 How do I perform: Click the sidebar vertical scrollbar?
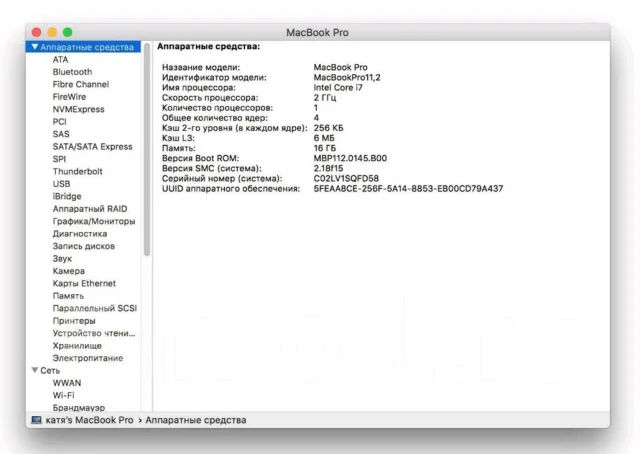click(x=147, y=149)
